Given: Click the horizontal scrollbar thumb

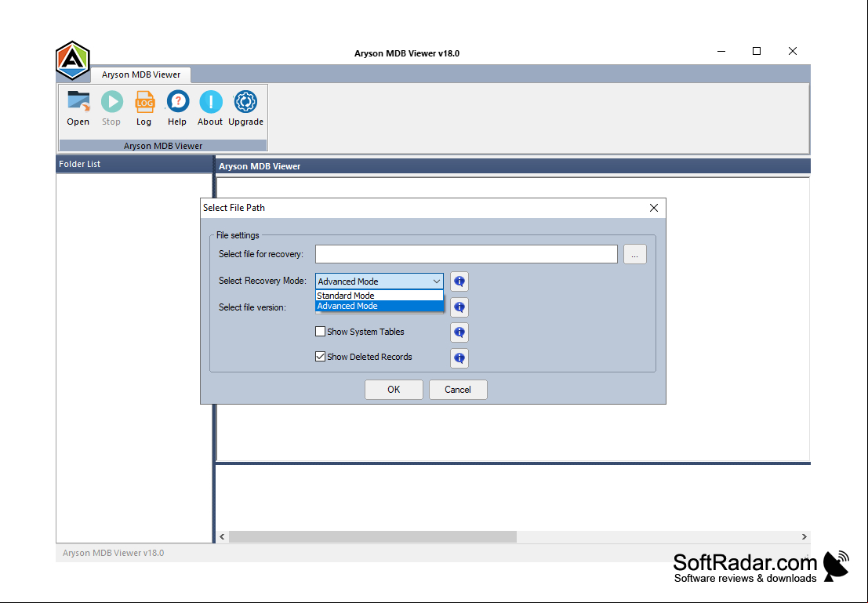Looking at the screenshot, I should [372, 536].
